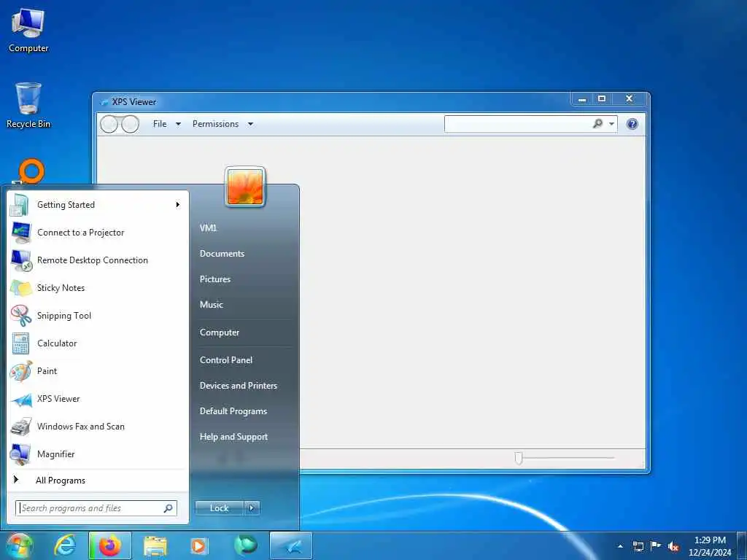Select the Recycle Bin desktop icon
This screenshot has height=560, width=747.
pos(28,105)
